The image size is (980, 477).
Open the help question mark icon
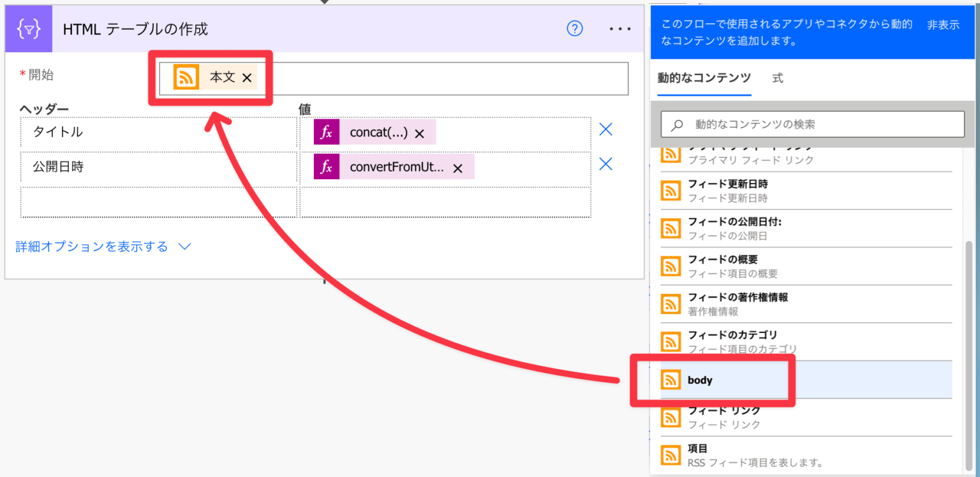click(x=574, y=28)
